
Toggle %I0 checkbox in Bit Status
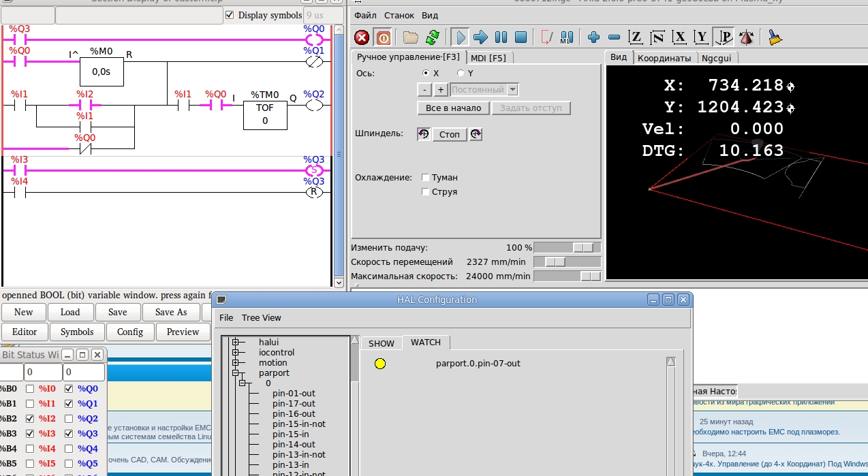(30, 389)
